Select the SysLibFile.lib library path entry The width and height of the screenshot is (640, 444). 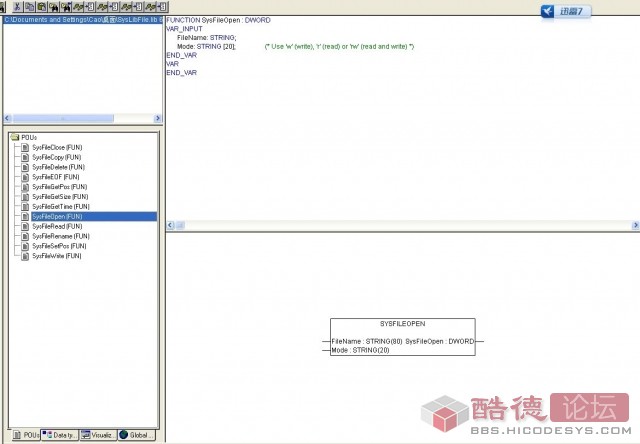(x=81, y=20)
